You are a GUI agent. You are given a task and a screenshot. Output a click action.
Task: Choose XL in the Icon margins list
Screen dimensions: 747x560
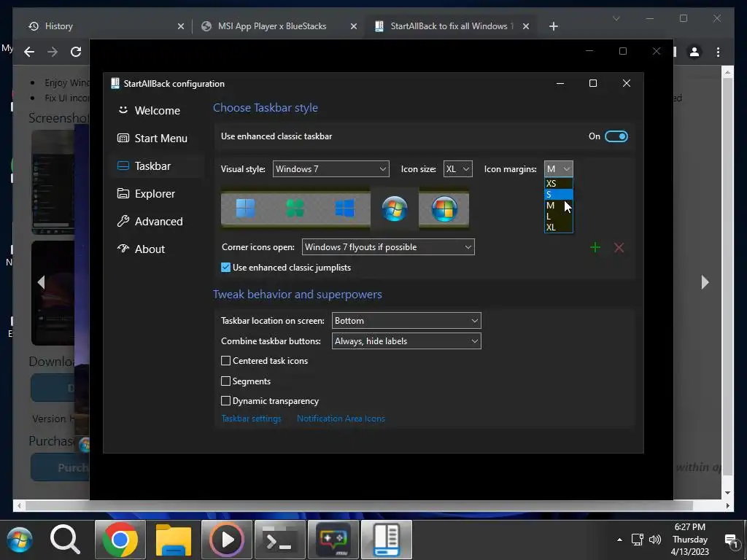(x=558, y=227)
